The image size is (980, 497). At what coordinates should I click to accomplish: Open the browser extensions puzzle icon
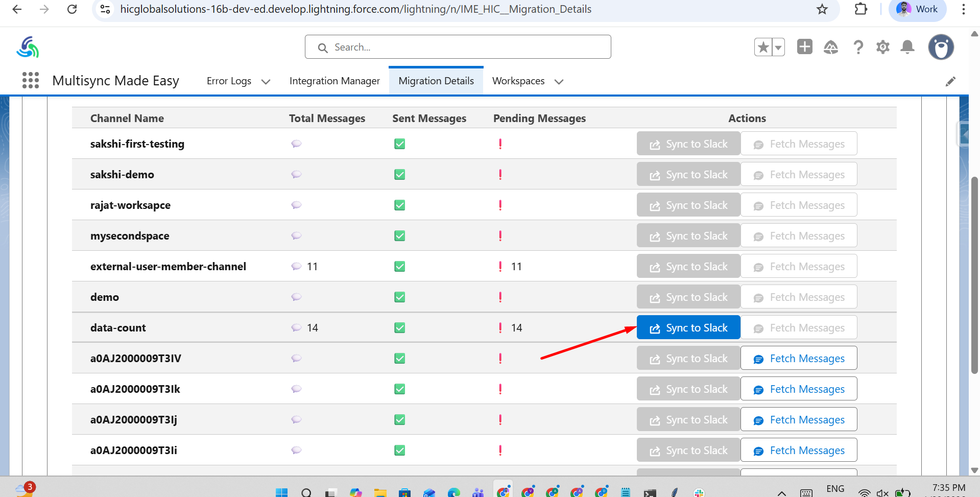tap(861, 9)
